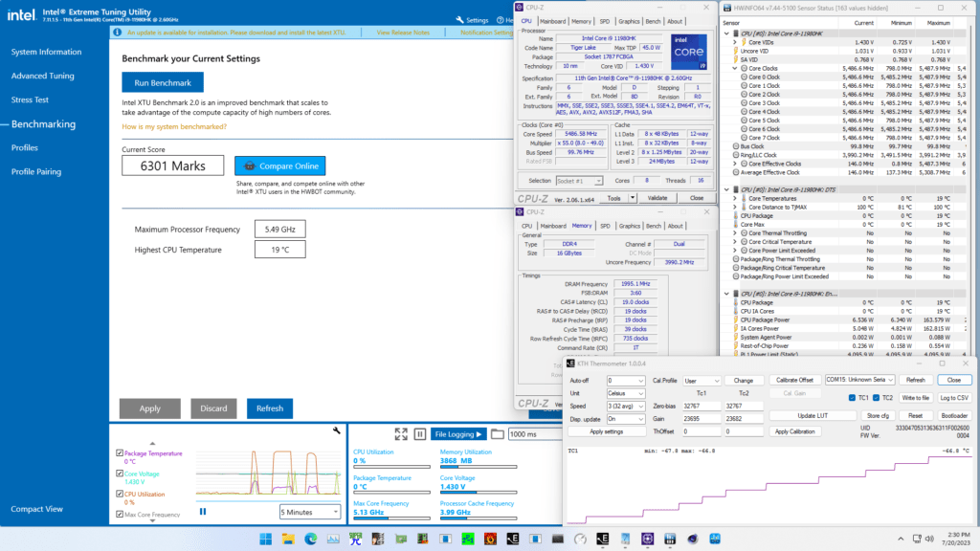Expand the XTU monitoring panel to fullscreen

(x=401, y=433)
